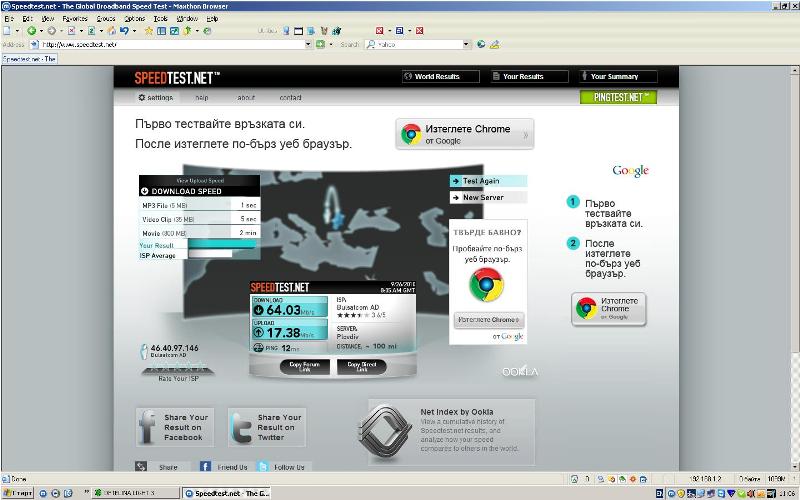
Task: Click the Net Index by Ookla logo
Action: [386, 429]
